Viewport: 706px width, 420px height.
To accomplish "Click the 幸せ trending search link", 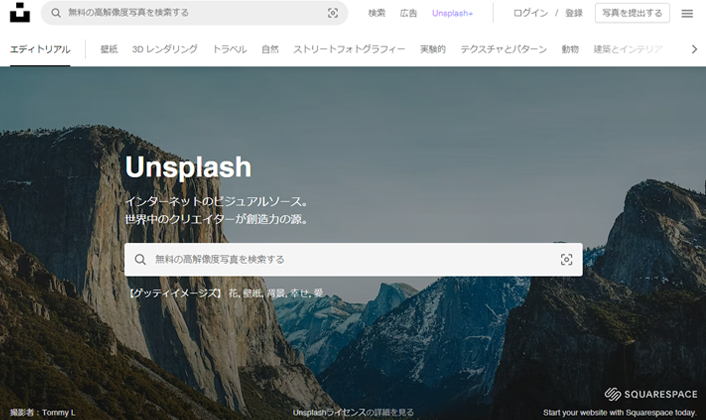I will (300, 293).
